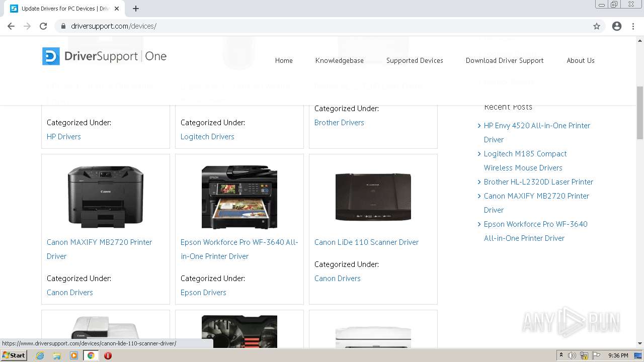Open Windows Explorer folder from taskbar
The image size is (644, 362).
pos(57,355)
